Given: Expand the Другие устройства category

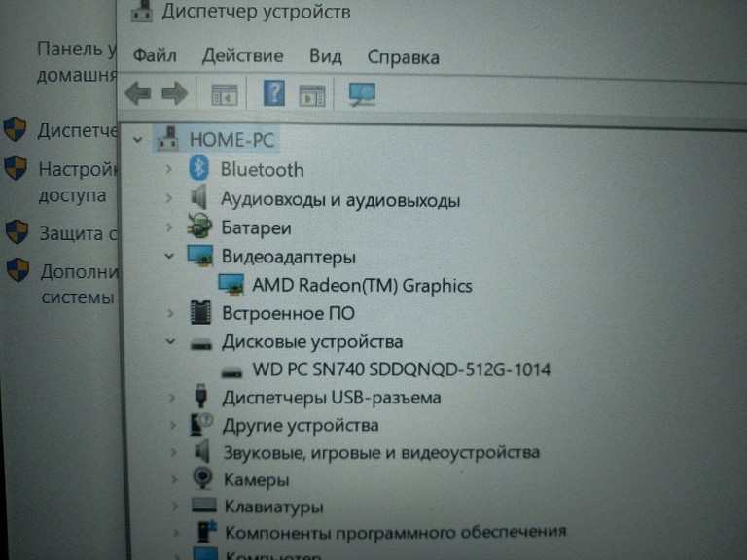Looking at the screenshot, I should [x=173, y=425].
